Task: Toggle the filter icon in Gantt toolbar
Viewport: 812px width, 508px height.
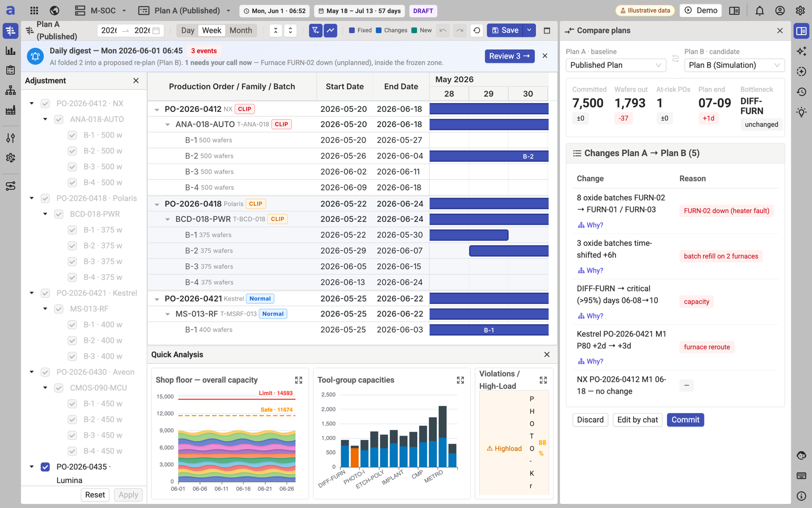Action: 316,30
